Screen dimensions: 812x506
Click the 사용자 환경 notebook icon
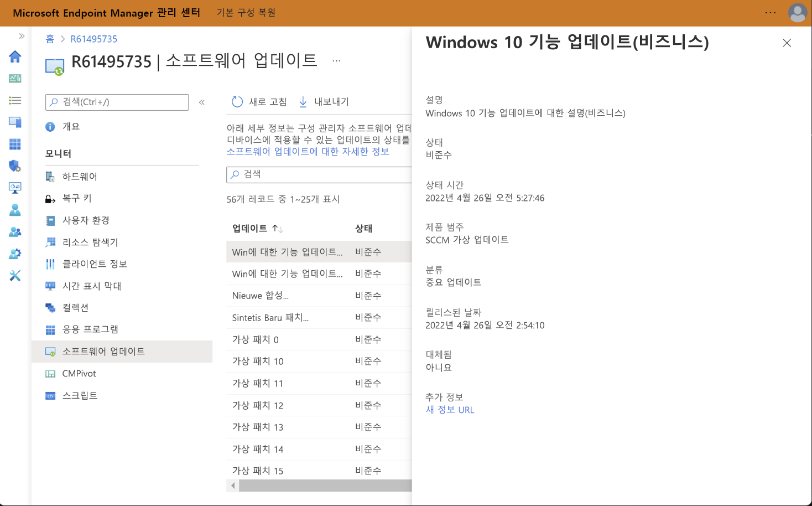50,221
